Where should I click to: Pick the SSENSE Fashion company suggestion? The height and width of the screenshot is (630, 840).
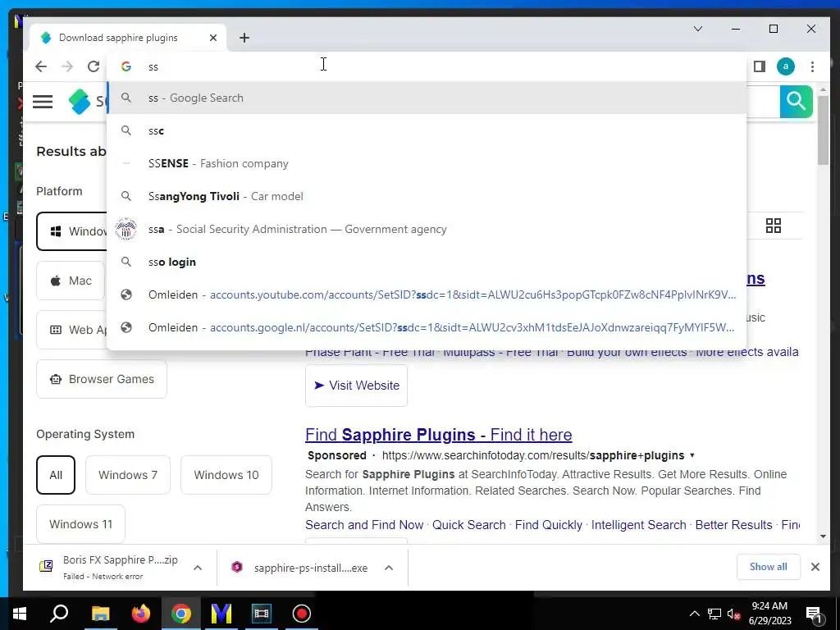tap(427, 163)
